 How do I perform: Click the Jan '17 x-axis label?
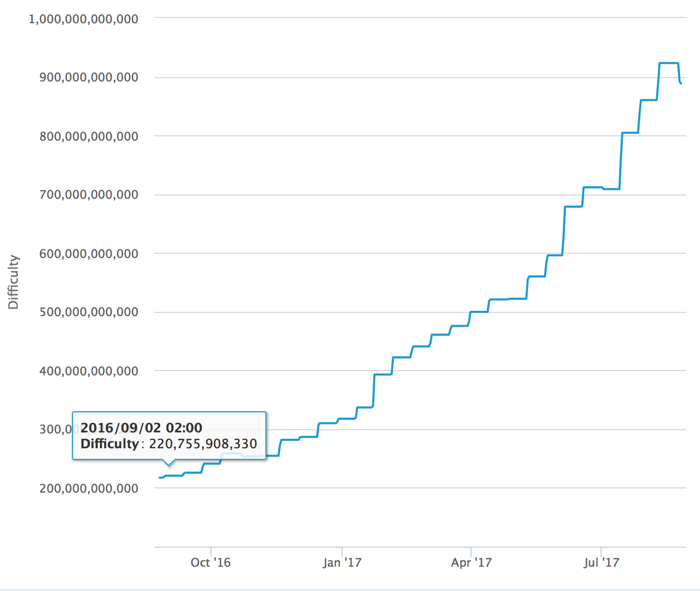tap(342, 562)
